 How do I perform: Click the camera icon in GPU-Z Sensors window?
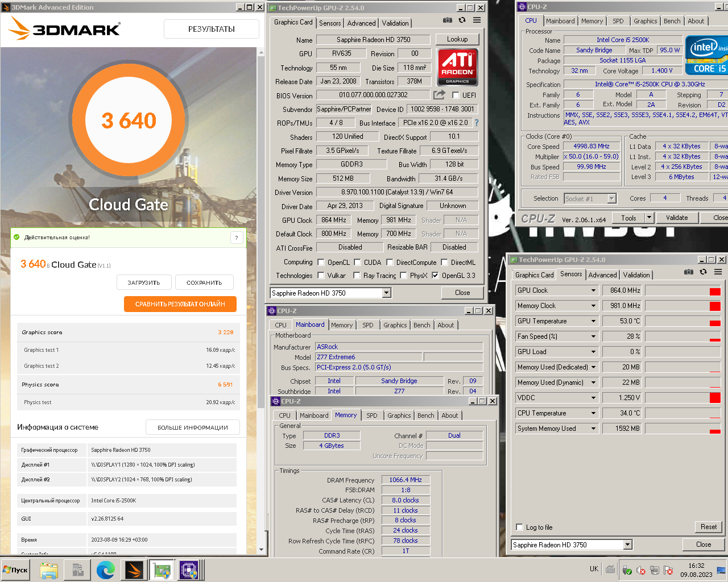click(x=688, y=272)
